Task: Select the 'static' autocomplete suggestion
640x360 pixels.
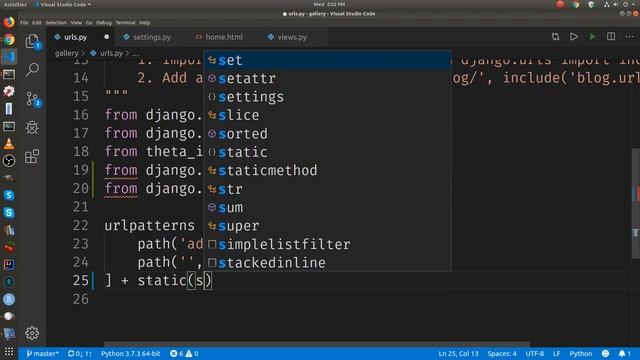Action: 327,152
